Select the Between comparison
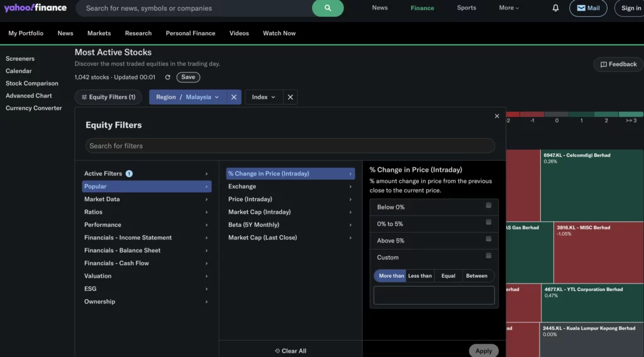The image size is (644, 357). [x=477, y=276]
